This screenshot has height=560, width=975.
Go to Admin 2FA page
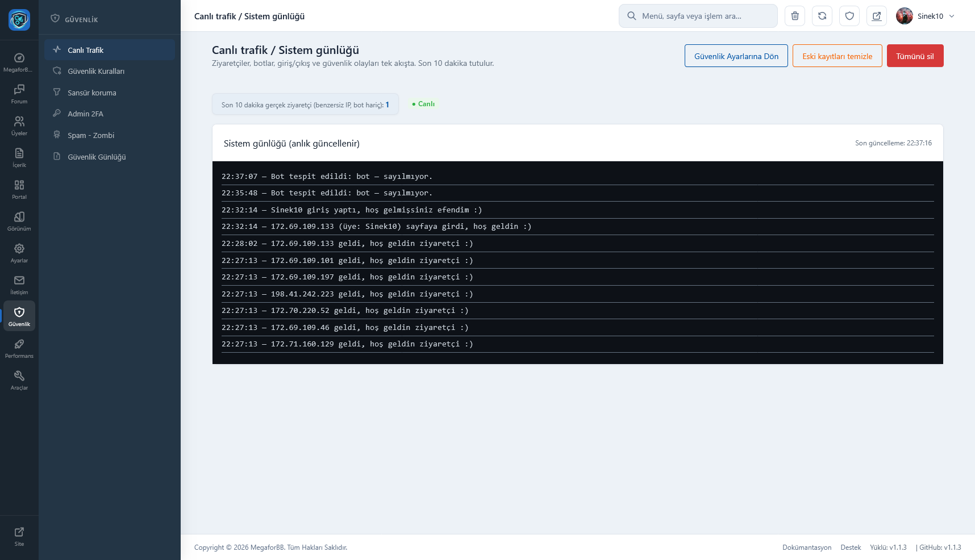point(85,114)
